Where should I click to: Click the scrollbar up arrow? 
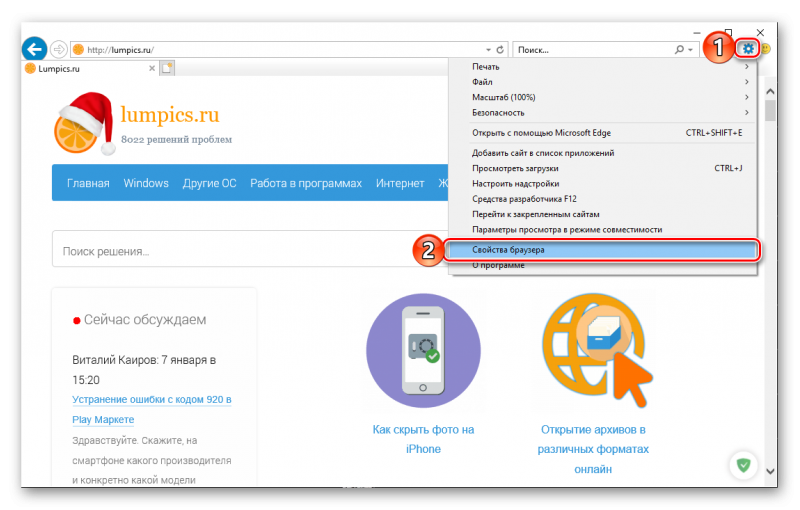(x=770, y=92)
